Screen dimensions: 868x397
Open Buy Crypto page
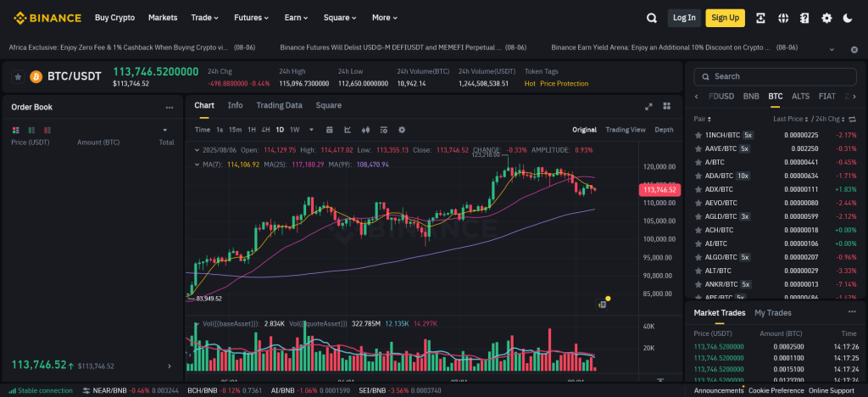click(114, 18)
